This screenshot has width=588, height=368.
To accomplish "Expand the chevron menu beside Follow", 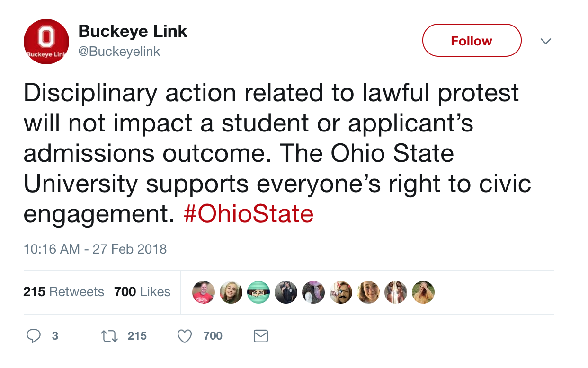I will (546, 41).
